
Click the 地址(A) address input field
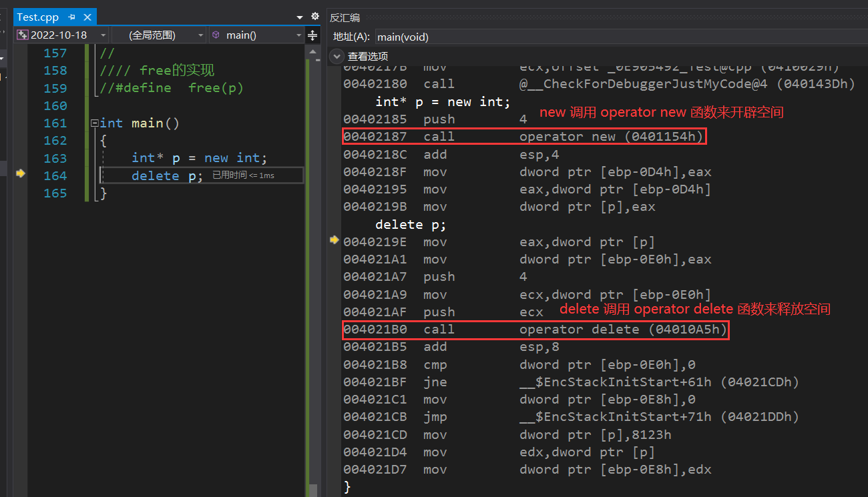(x=620, y=37)
